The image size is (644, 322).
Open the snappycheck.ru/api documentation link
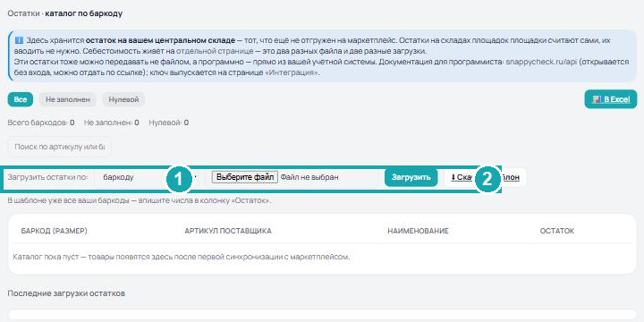point(540,63)
